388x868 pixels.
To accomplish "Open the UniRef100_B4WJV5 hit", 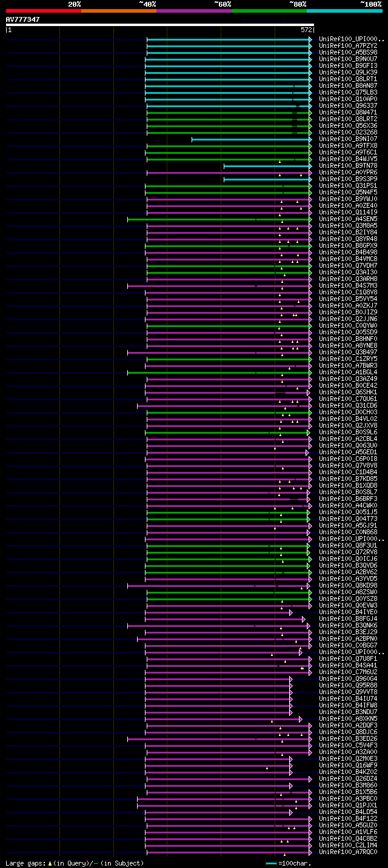I will [348, 159].
